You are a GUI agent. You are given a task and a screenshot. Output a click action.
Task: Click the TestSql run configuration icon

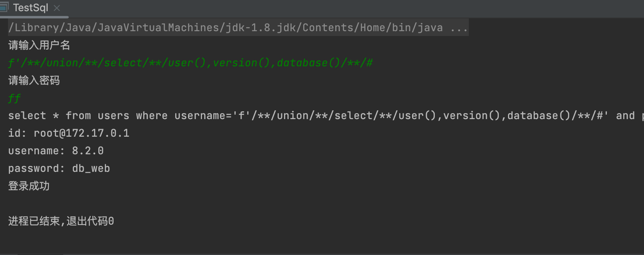coord(4,8)
